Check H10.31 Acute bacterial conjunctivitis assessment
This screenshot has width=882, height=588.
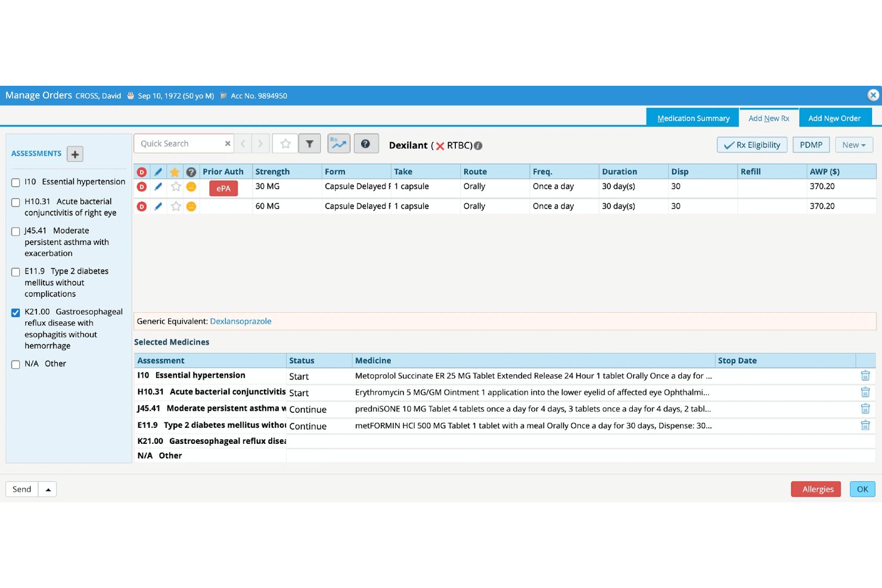(15, 202)
